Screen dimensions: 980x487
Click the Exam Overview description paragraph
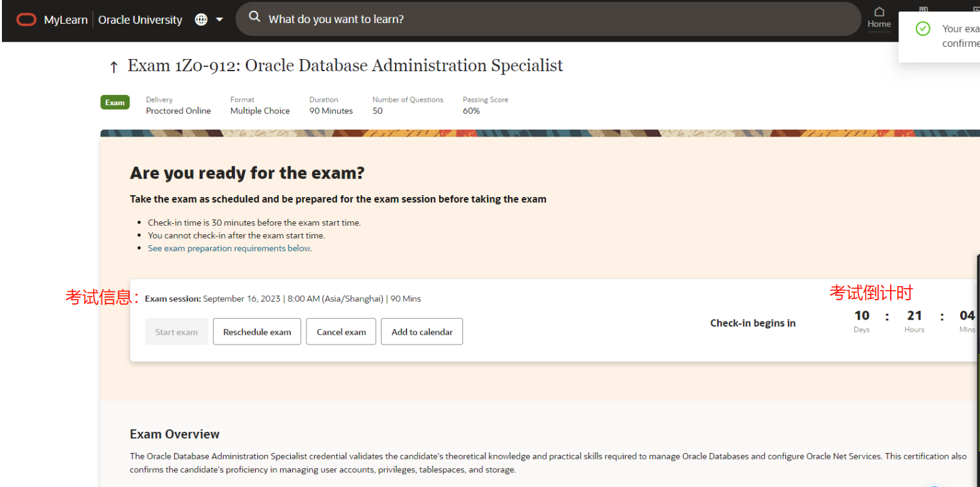point(548,463)
